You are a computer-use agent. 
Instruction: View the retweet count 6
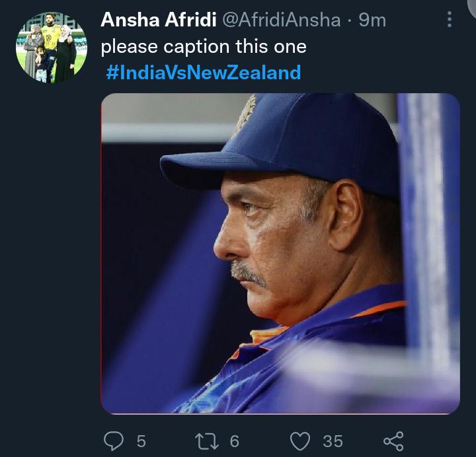pyautogui.click(x=234, y=441)
